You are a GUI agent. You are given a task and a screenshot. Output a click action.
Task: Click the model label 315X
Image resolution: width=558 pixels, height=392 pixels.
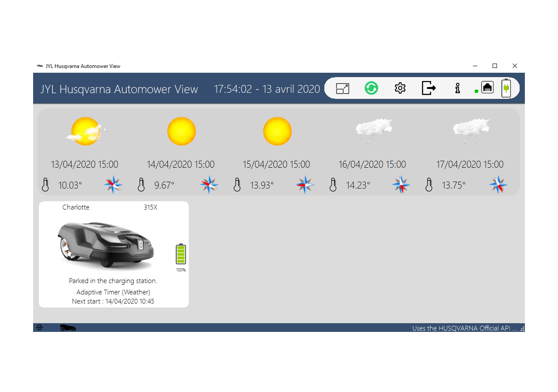(x=150, y=207)
